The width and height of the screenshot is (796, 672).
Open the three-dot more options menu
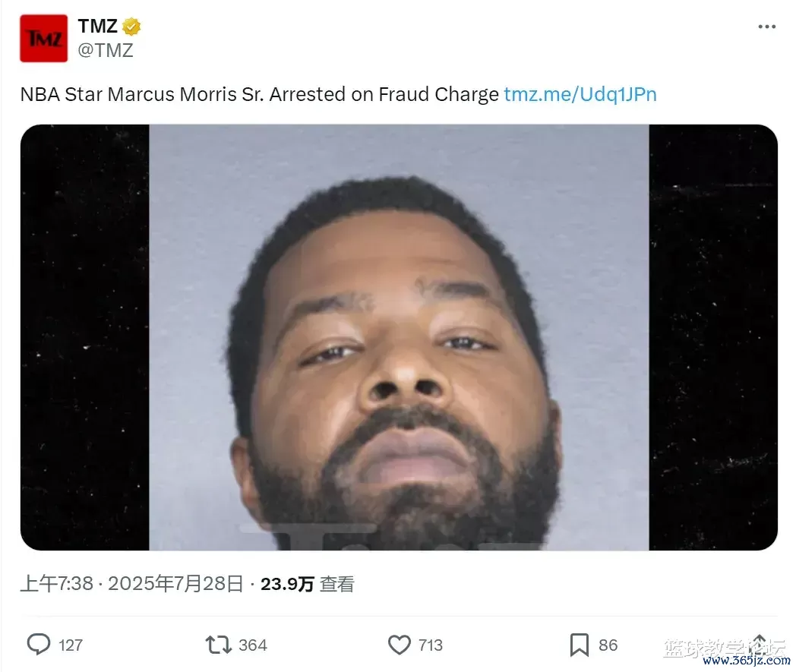coord(766,27)
